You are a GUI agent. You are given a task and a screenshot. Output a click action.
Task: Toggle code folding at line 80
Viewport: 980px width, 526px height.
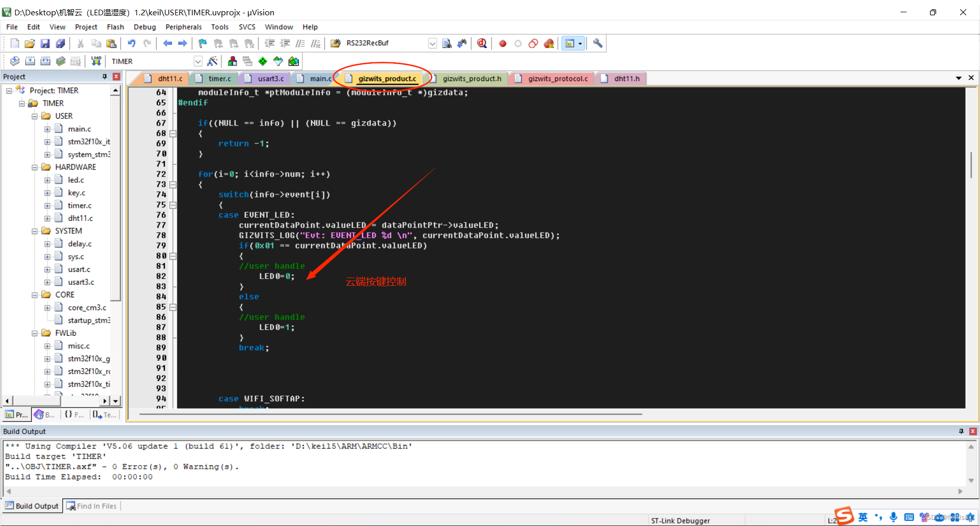(173, 256)
